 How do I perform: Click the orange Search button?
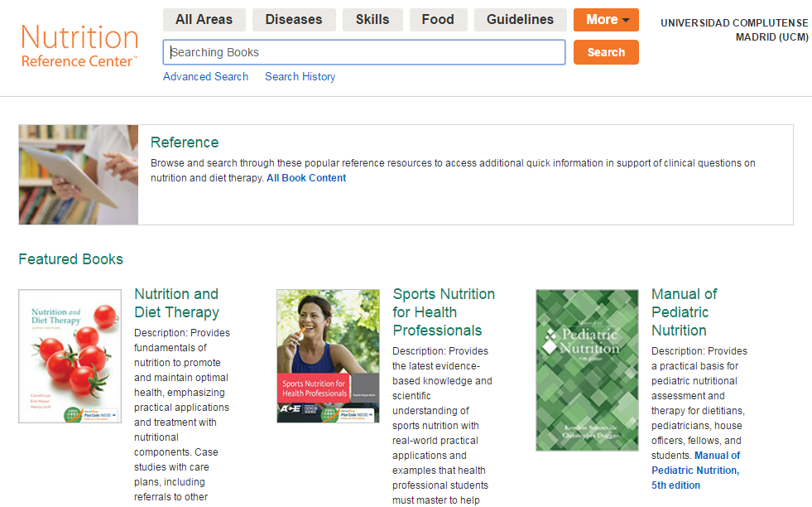pyautogui.click(x=606, y=52)
